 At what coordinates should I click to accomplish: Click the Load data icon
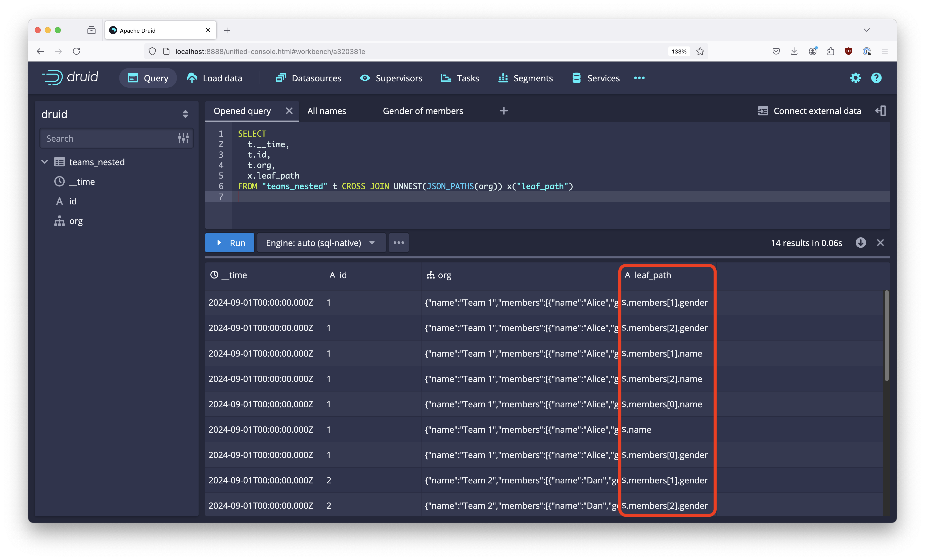[192, 78]
